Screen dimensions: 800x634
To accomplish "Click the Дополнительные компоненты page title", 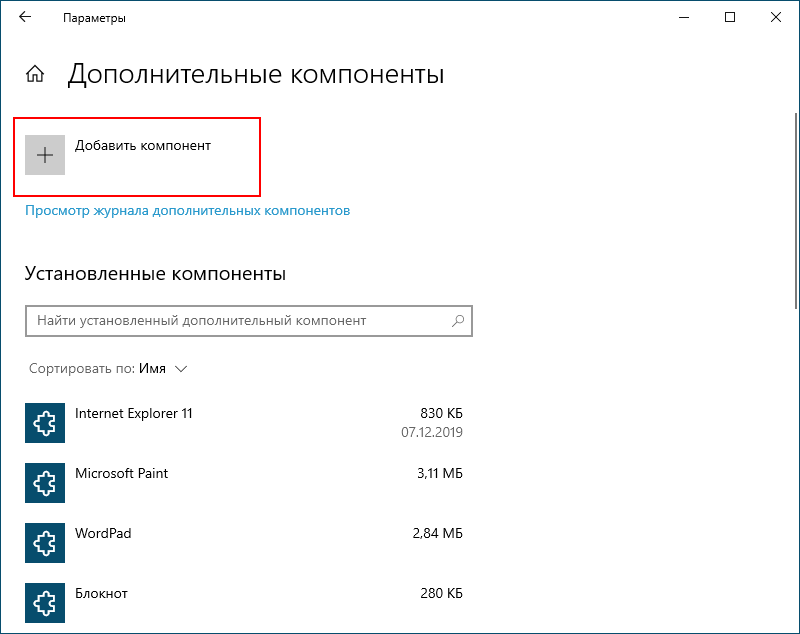I will click(256, 74).
